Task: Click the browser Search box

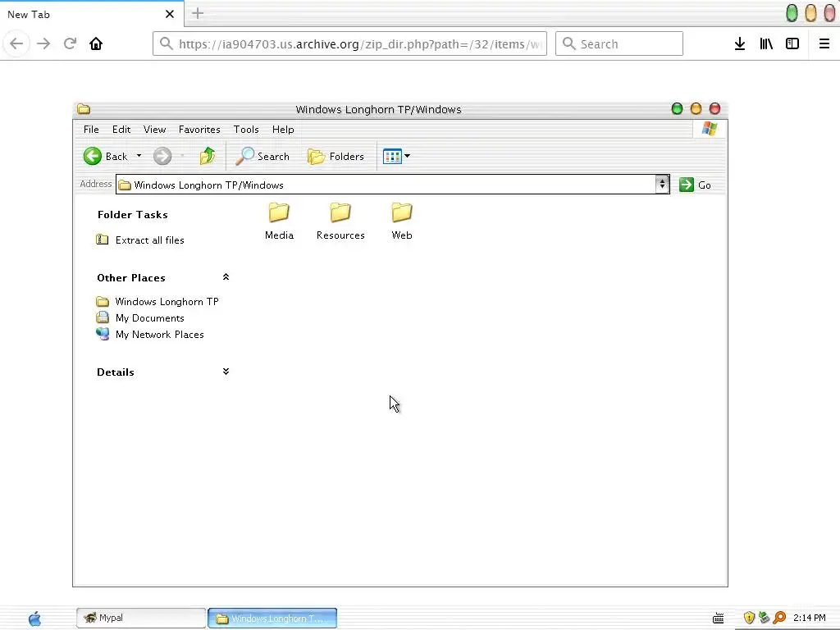Action: point(619,43)
